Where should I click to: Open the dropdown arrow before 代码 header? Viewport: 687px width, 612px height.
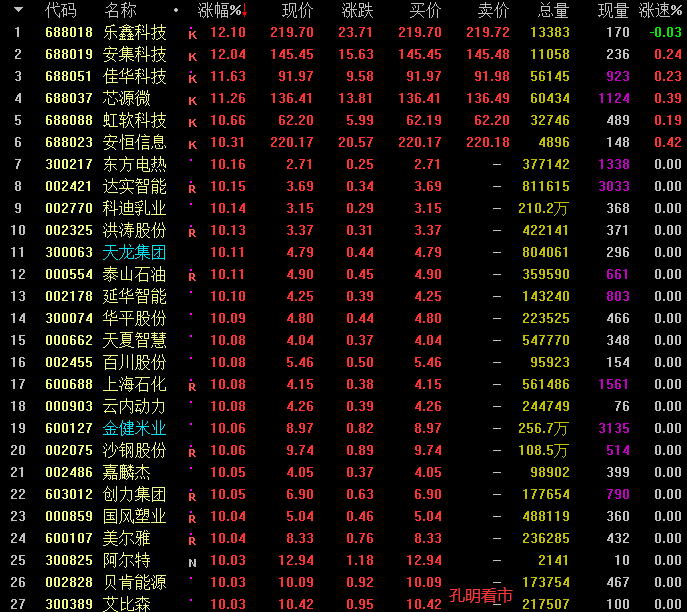18,9
